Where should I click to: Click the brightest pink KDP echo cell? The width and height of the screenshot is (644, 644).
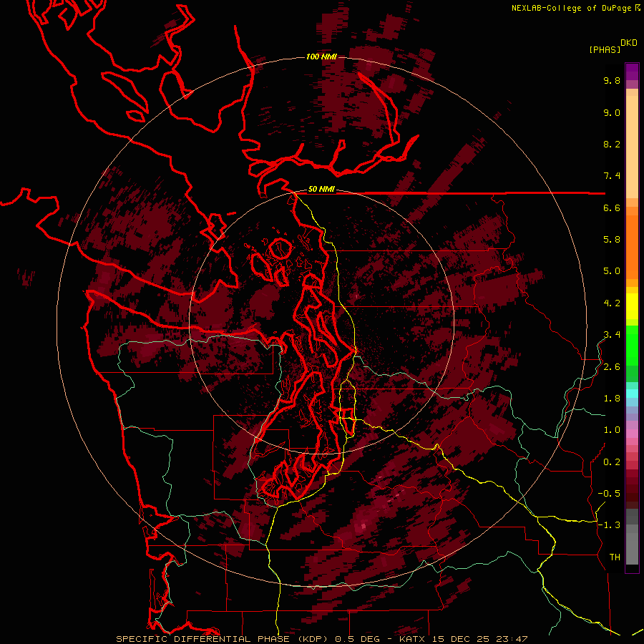point(363,526)
